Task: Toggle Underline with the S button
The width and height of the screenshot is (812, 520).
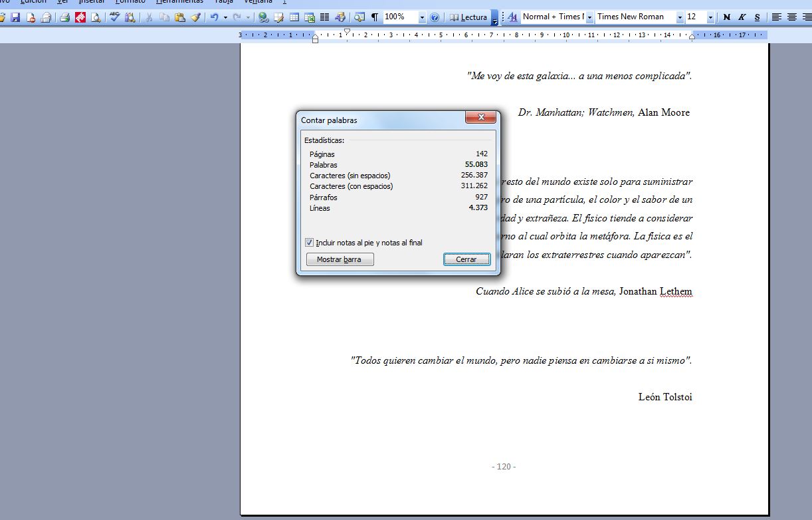Action: tap(757, 17)
